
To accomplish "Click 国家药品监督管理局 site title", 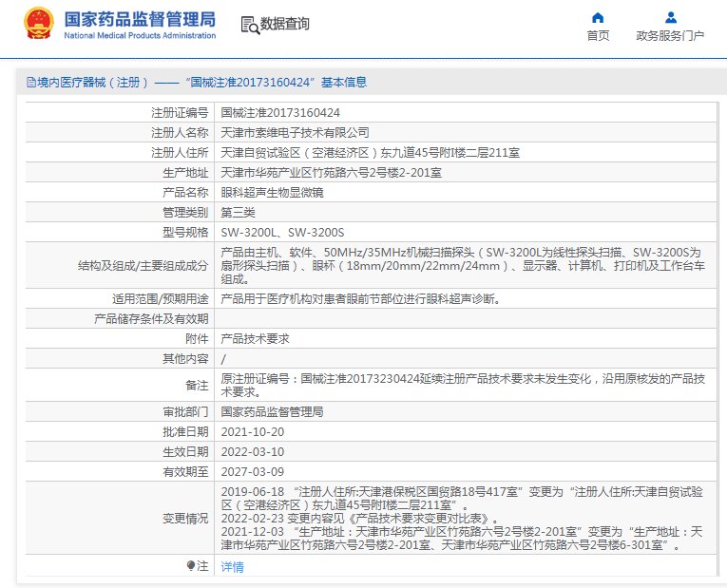I will tap(140, 19).
